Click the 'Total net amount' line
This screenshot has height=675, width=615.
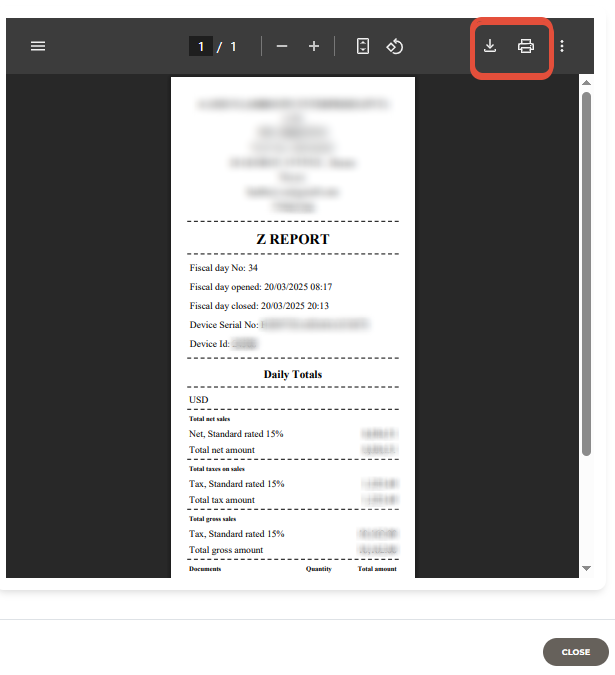(x=222, y=450)
